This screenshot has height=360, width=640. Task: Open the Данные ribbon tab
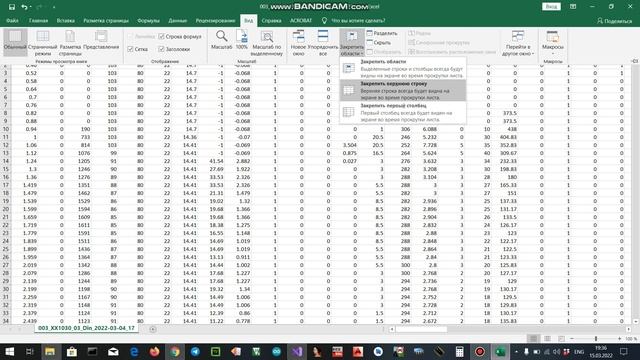[x=178, y=20]
